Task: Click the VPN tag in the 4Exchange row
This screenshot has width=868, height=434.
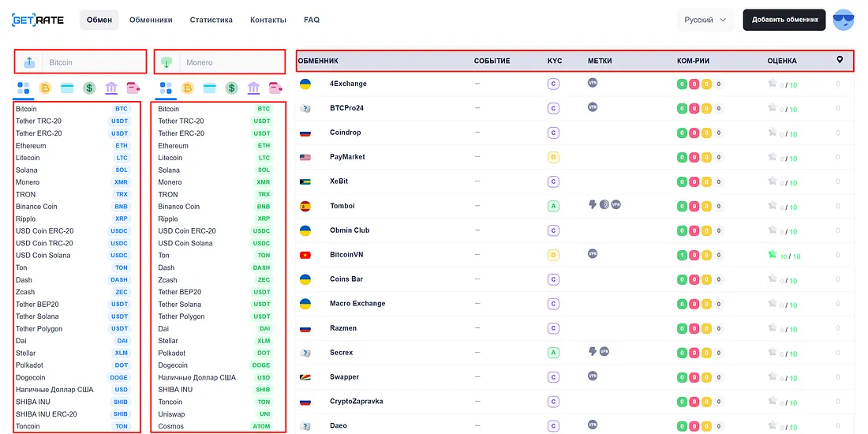Action: [593, 83]
